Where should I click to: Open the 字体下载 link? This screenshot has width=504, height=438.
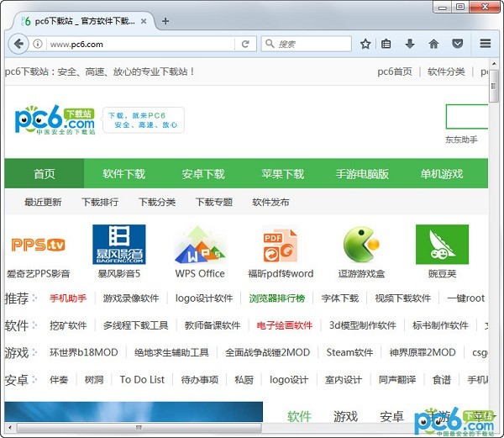click(x=340, y=298)
